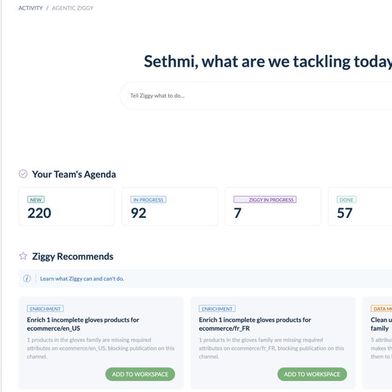
Task: Click the Enrichment tag on the fr_FR card
Action: pyautogui.click(x=217, y=309)
